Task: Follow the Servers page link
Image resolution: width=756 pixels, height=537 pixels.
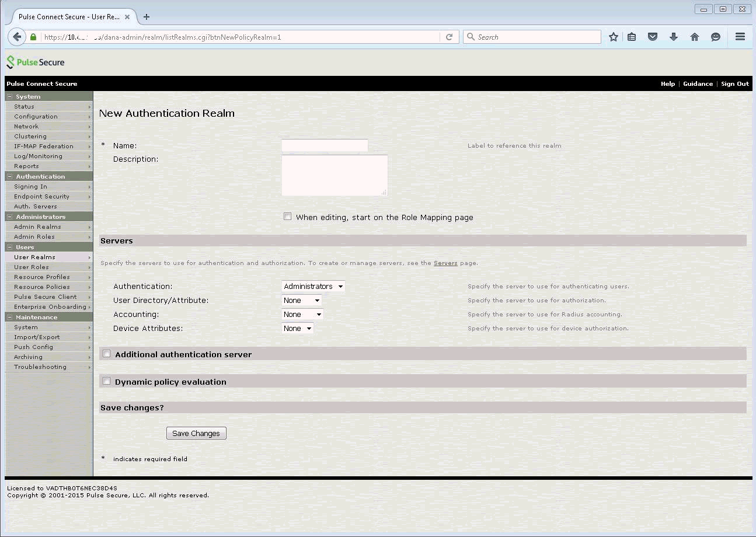Action: [x=445, y=263]
